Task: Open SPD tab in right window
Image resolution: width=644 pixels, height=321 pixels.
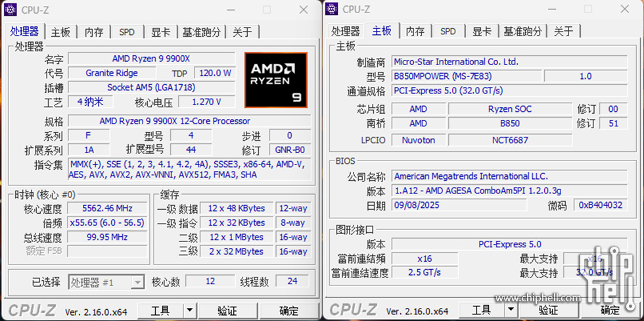Action: (x=448, y=31)
